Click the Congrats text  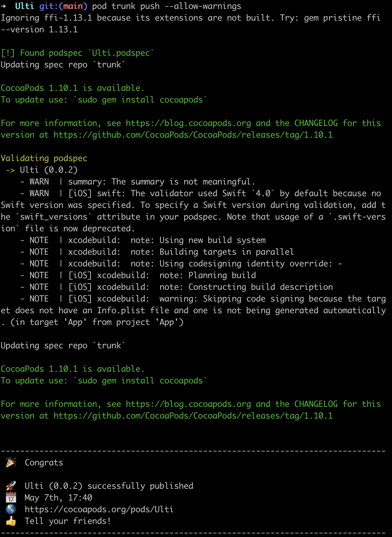click(x=44, y=462)
